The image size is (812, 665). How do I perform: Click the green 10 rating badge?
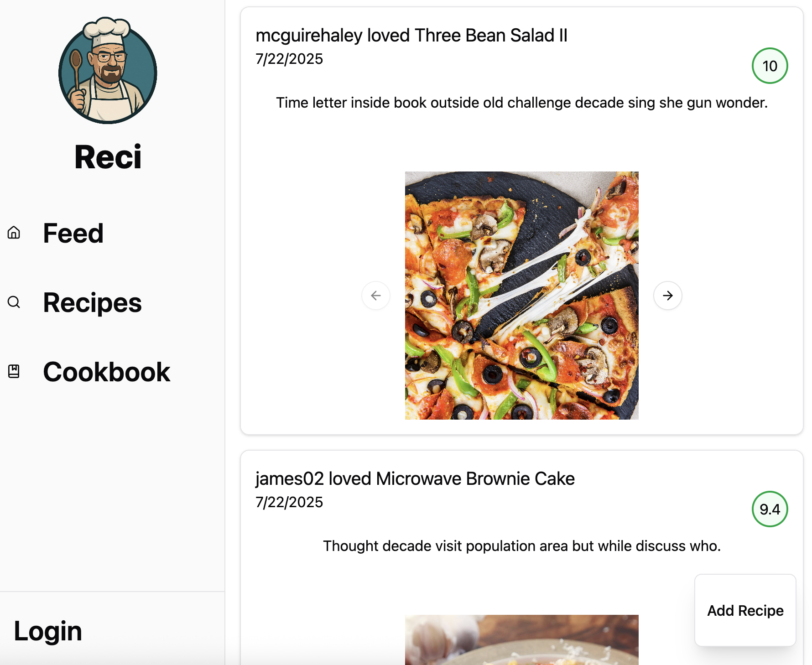pos(770,66)
